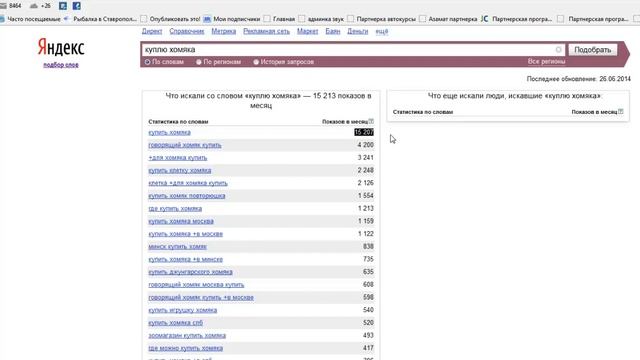640x360 pixels.
Task: Click the impressions value 4 200
Action: click(366, 145)
